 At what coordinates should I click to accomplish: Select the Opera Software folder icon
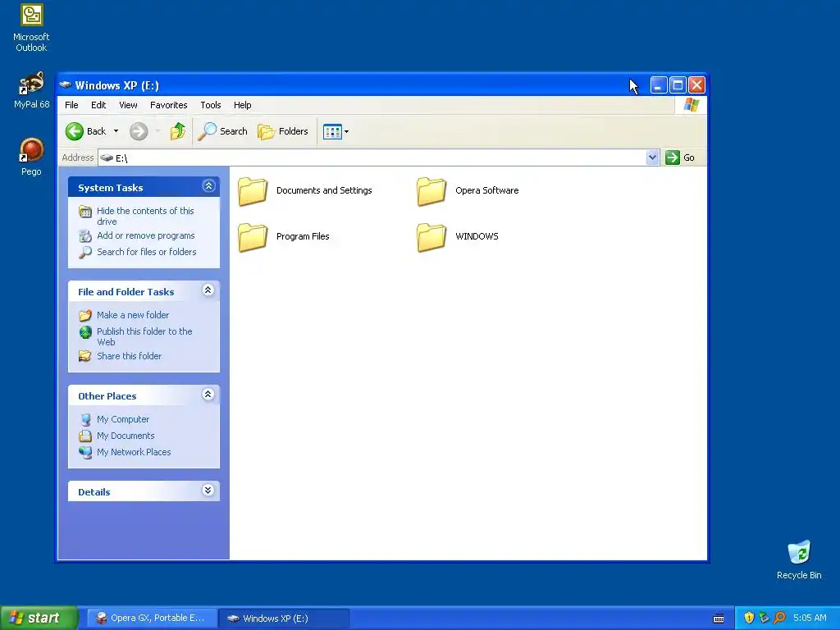tap(431, 190)
